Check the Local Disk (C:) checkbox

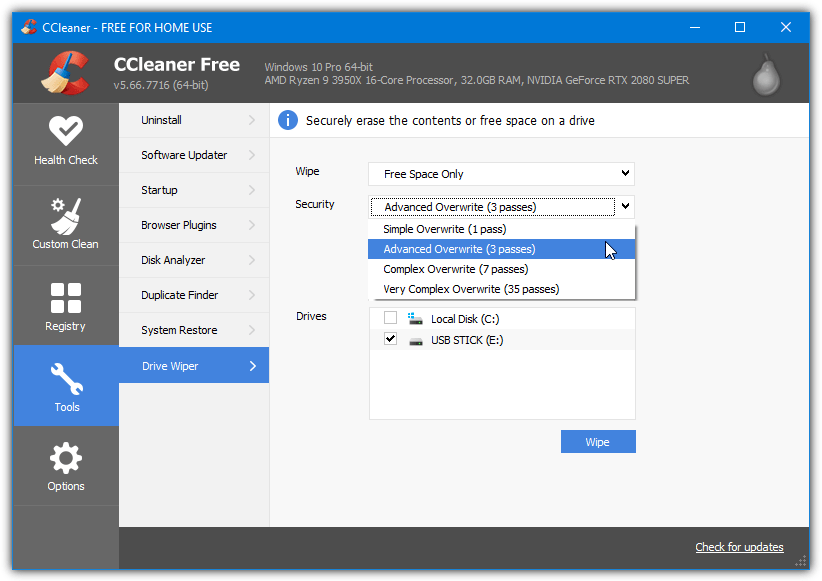point(390,318)
